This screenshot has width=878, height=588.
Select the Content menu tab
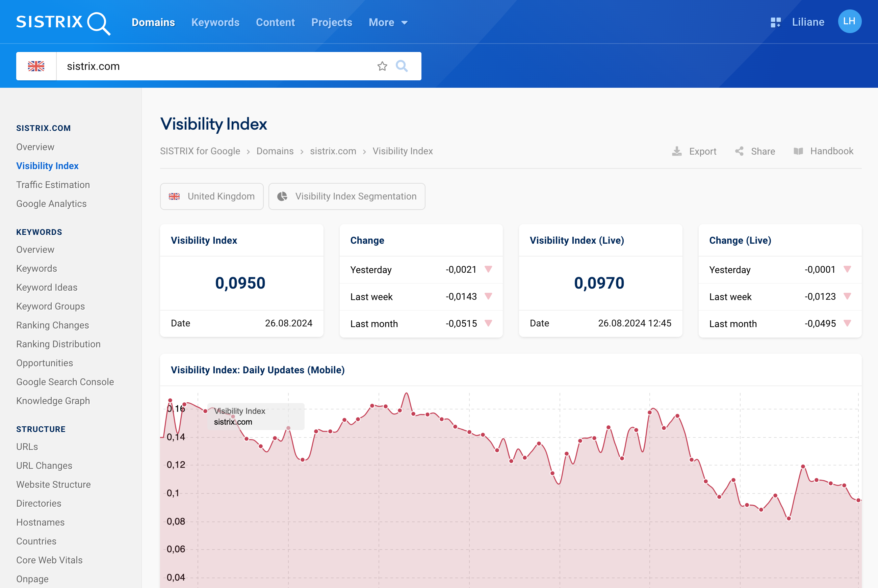coord(275,22)
